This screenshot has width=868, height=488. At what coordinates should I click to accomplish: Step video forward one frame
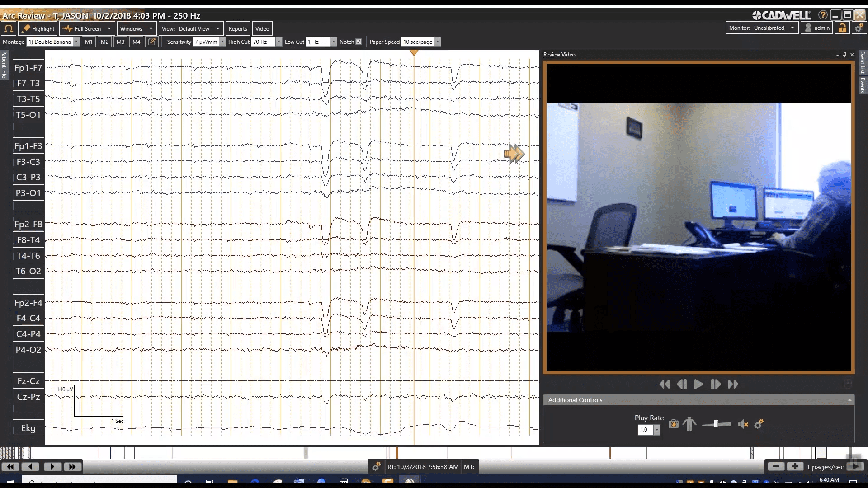coord(715,384)
